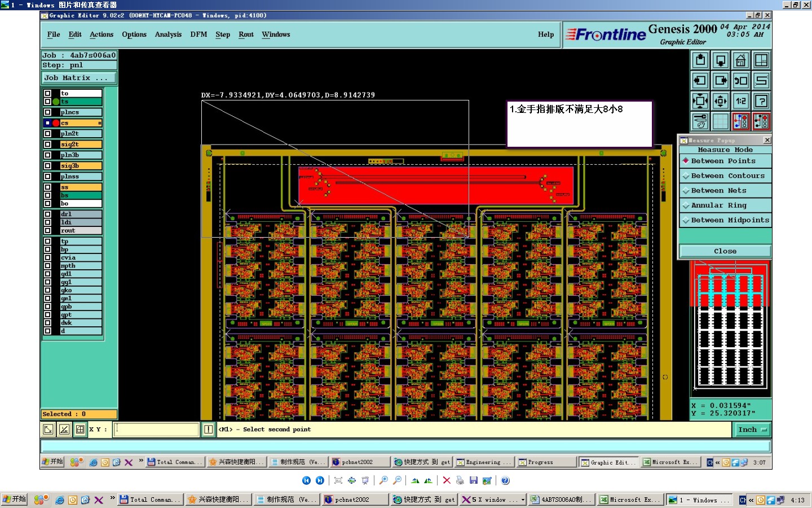Click the picture viewer print icon

(460, 480)
